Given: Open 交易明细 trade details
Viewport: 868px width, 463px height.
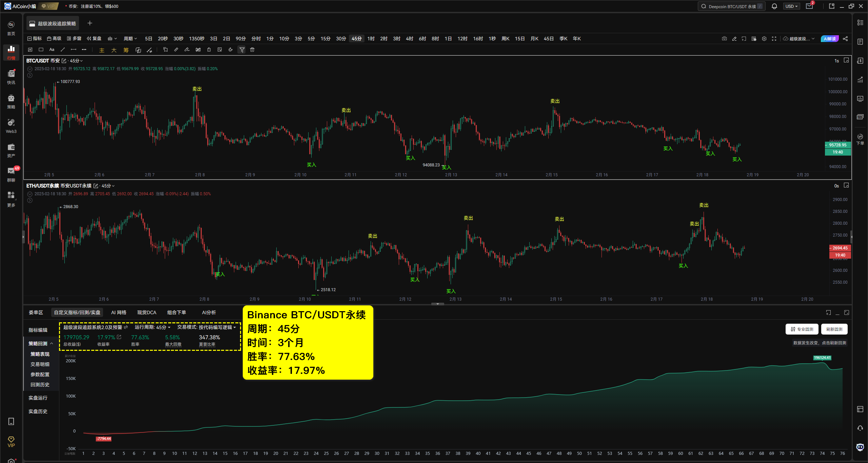Looking at the screenshot, I should point(40,364).
